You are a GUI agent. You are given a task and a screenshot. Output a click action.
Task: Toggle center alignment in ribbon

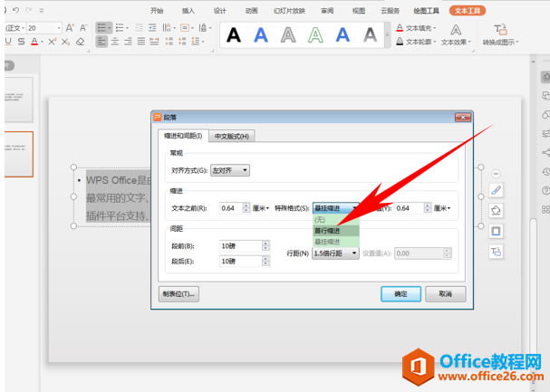115,42
